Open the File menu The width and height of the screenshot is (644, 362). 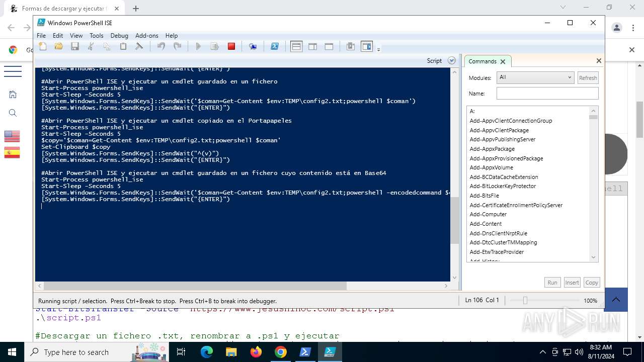[x=41, y=35]
